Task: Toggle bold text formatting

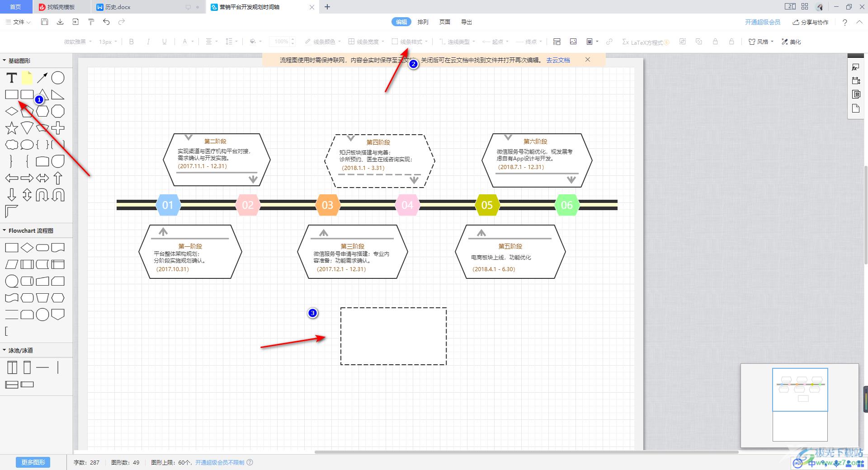Action: [132, 42]
